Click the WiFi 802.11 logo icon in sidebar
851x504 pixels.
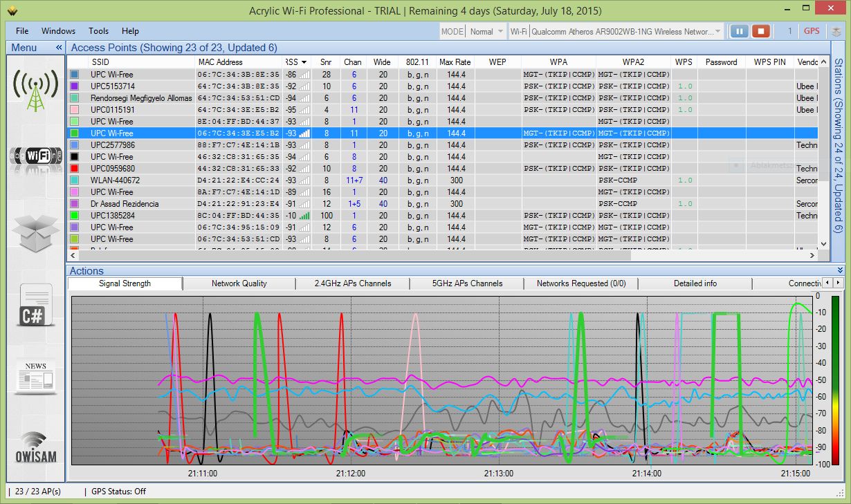click(x=36, y=156)
